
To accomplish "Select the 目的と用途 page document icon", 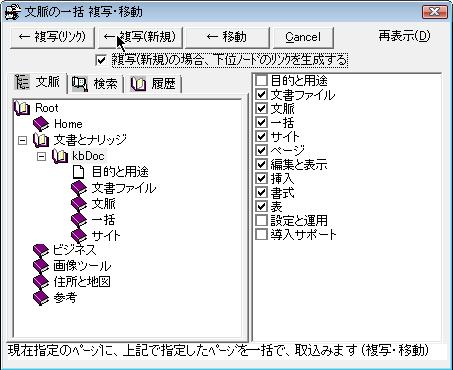I will coord(79,172).
